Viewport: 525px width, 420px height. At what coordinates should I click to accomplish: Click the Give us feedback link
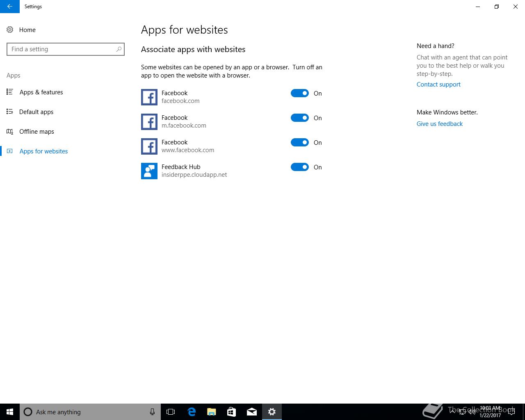(x=440, y=124)
